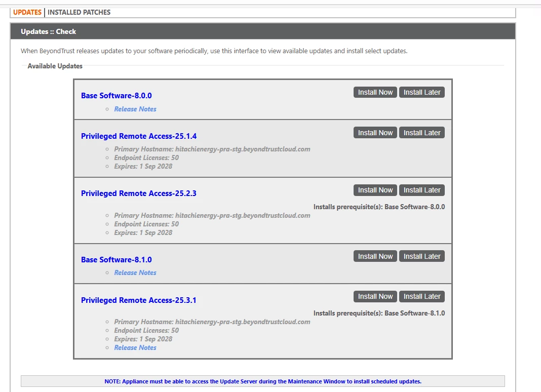Click Install Now for Privileged Remote Access-25.1.4
The image size is (541, 392).
click(375, 133)
